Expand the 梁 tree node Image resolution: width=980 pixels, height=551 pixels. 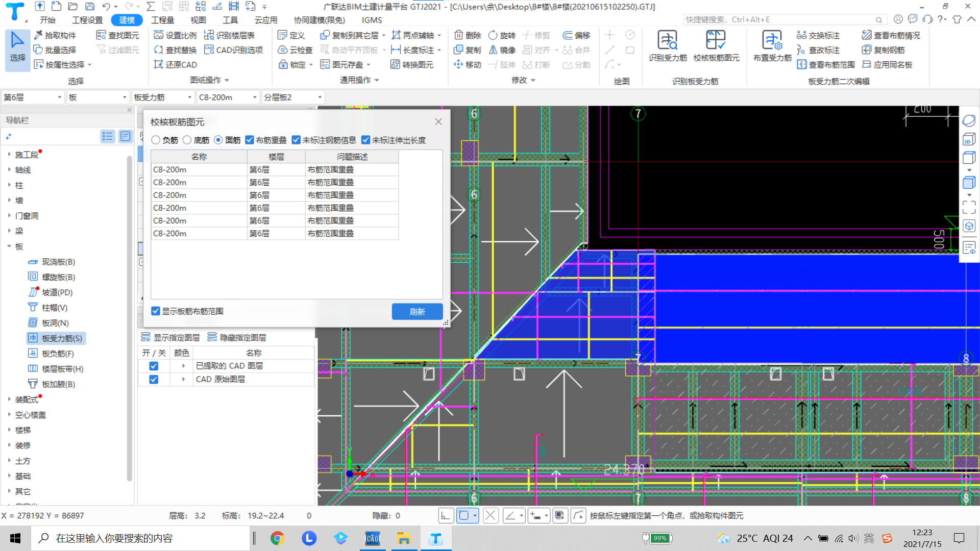[x=9, y=231]
